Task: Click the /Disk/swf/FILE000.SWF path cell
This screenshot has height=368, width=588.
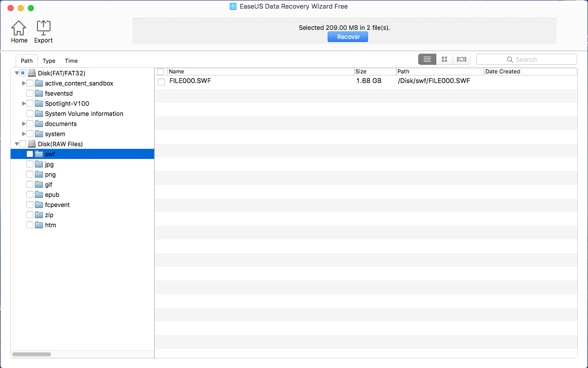Action: tap(434, 80)
